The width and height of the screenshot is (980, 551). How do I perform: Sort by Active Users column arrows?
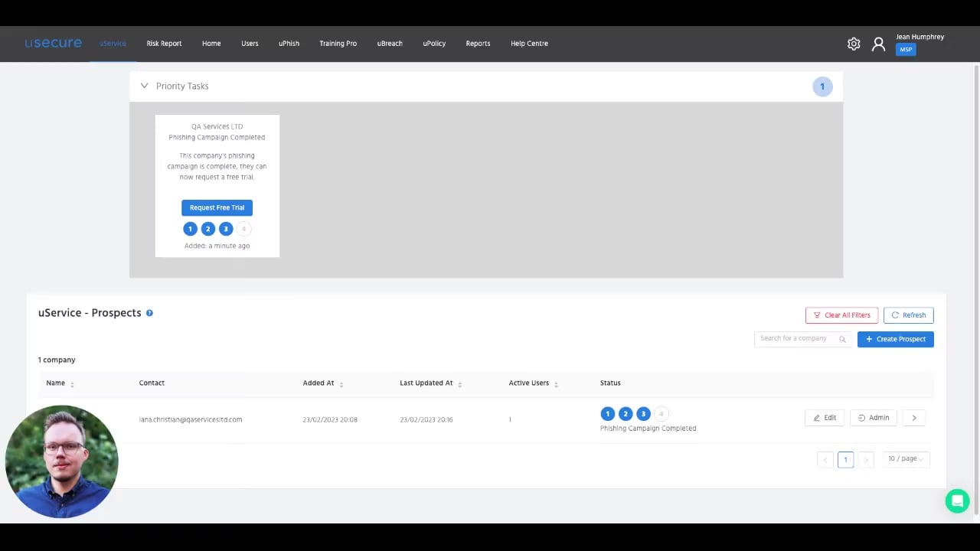pos(556,384)
